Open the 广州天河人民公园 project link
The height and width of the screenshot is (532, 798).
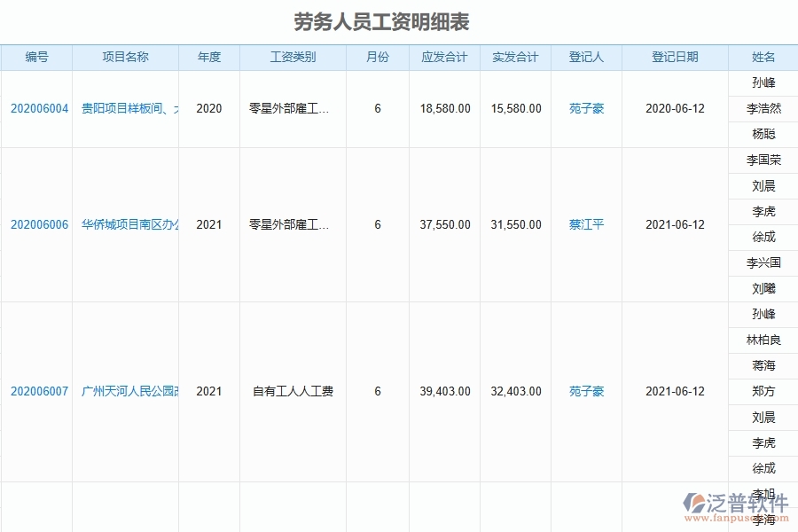click(x=124, y=391)
